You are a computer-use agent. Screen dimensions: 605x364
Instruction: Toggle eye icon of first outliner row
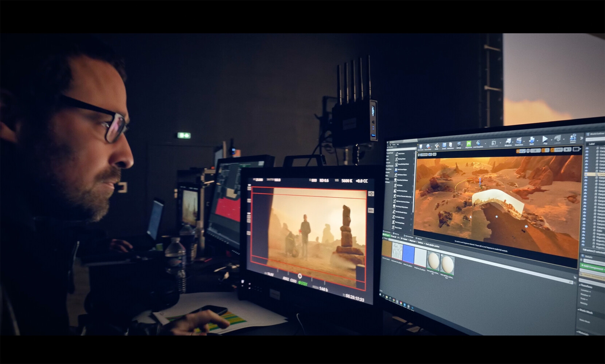coord(587,149)
